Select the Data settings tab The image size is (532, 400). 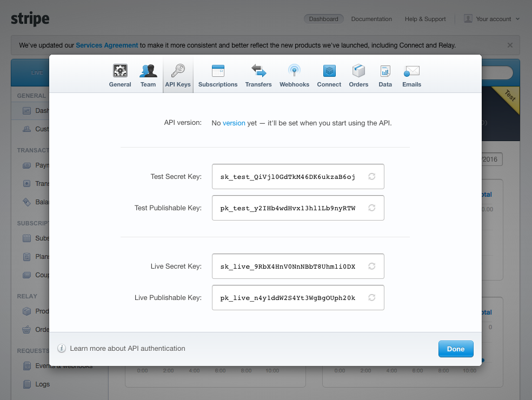[385, 75]
